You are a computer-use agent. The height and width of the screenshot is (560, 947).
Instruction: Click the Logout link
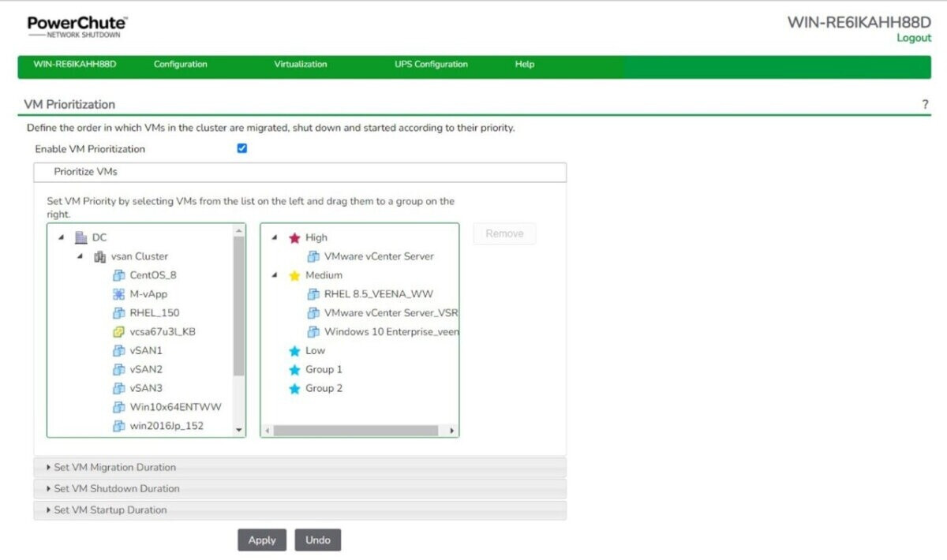coord(913,38)
